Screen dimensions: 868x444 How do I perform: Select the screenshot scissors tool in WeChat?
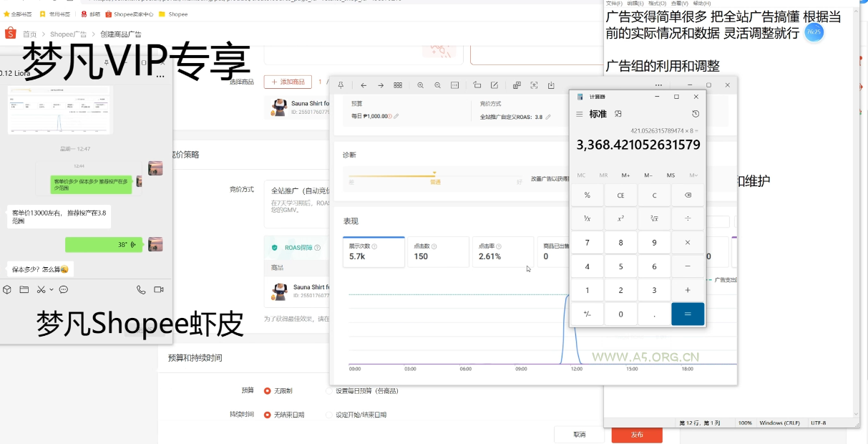[x=42, y=289]
